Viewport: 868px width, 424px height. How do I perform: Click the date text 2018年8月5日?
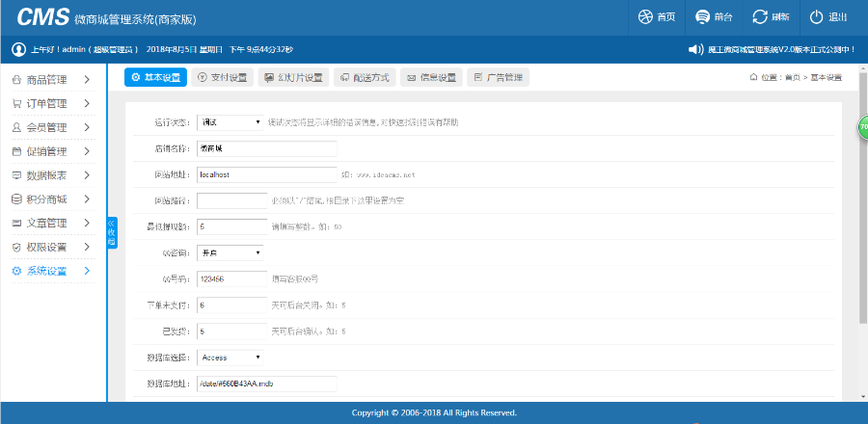[x=173, y=50]
